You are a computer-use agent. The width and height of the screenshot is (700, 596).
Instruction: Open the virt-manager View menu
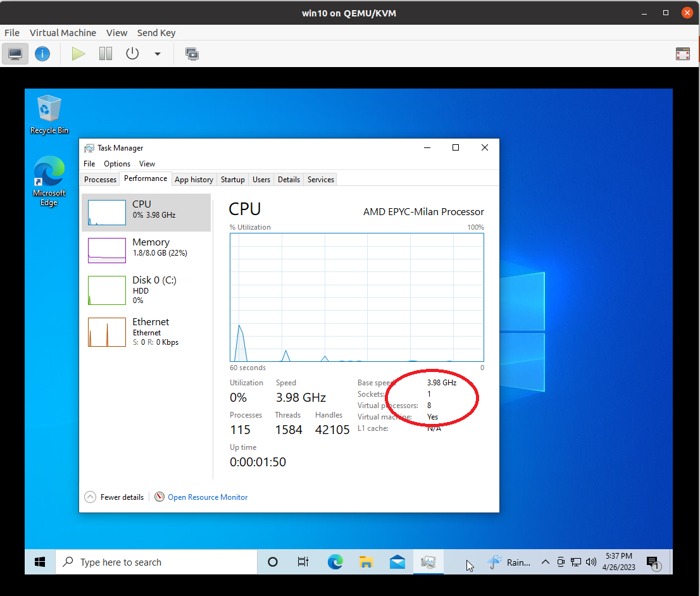pos(116,33)
